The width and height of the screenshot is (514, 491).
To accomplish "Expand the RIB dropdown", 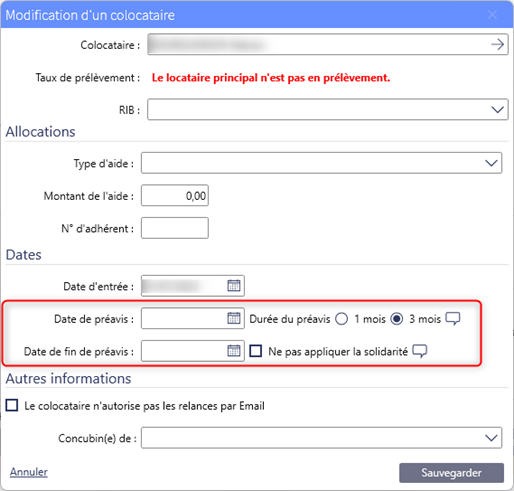I will [x=328, y=109].
